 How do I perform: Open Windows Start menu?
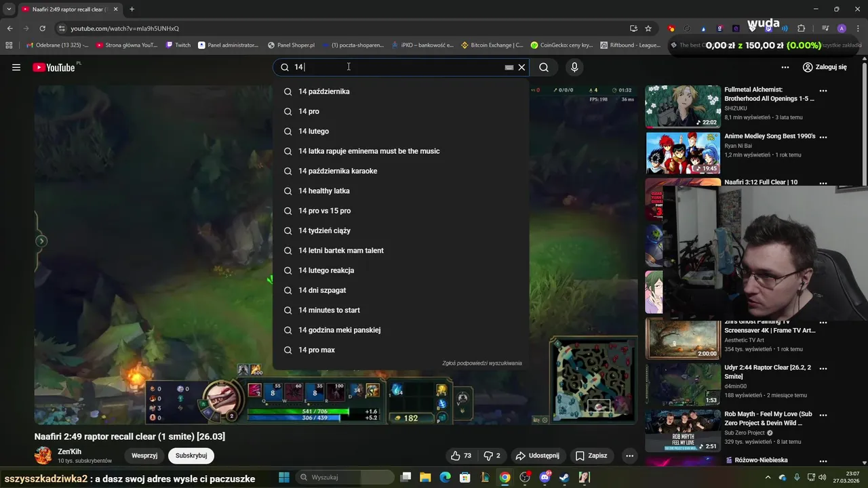(x=284, y=477)
